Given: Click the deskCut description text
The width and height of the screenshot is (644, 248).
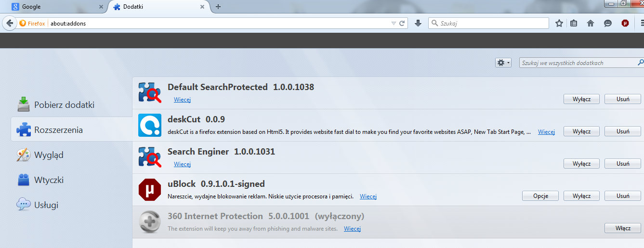Looking at the screenshot, I should pos(350,132).
